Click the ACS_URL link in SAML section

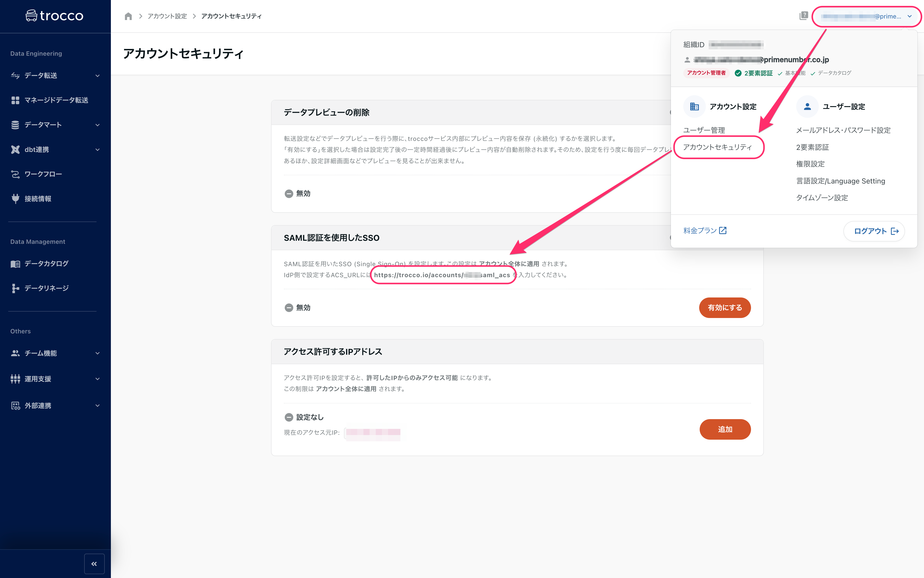[442, 274]
